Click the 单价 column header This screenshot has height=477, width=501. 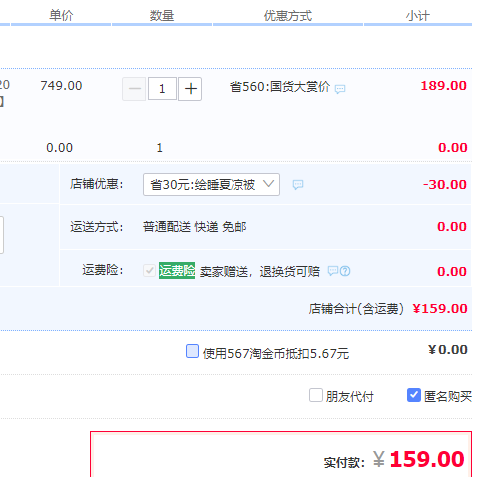[x=61, y=16]
